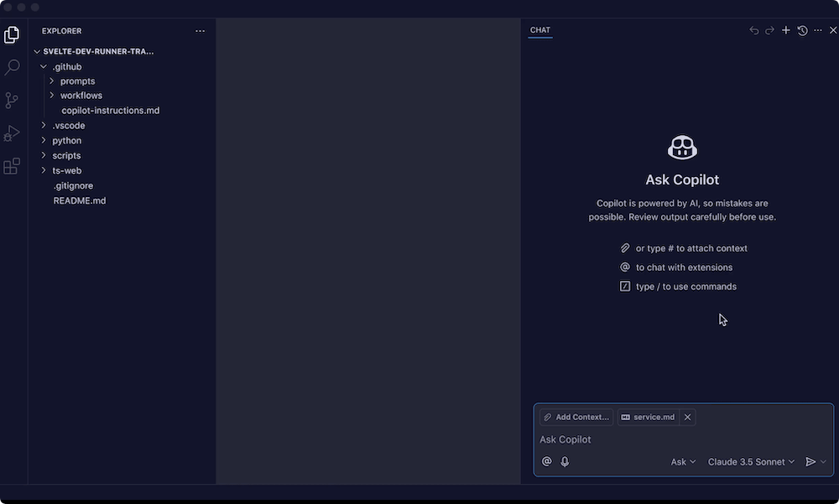Viewport: 839px width, 504px height.
Task: Click the @ extensions hint icon
Action: (x=624, y=267)
